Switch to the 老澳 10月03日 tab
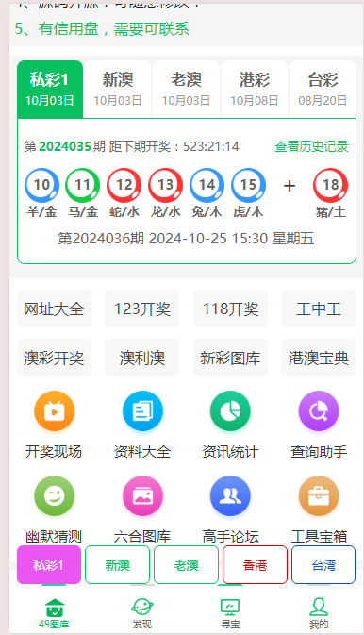The image size is (364, 635). pos(187,89)
